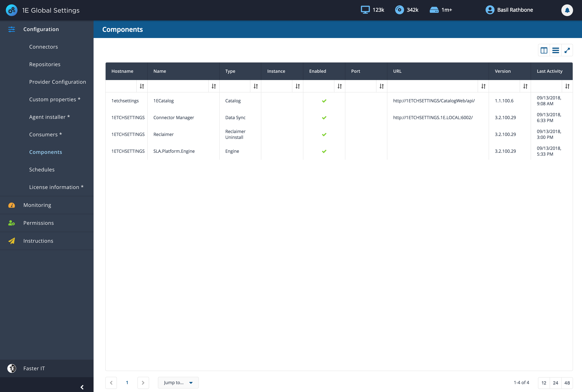Viewport: 582px width, 392px height.
Task: Open Consumers in sidebar
Action: (x=46, y=134)
